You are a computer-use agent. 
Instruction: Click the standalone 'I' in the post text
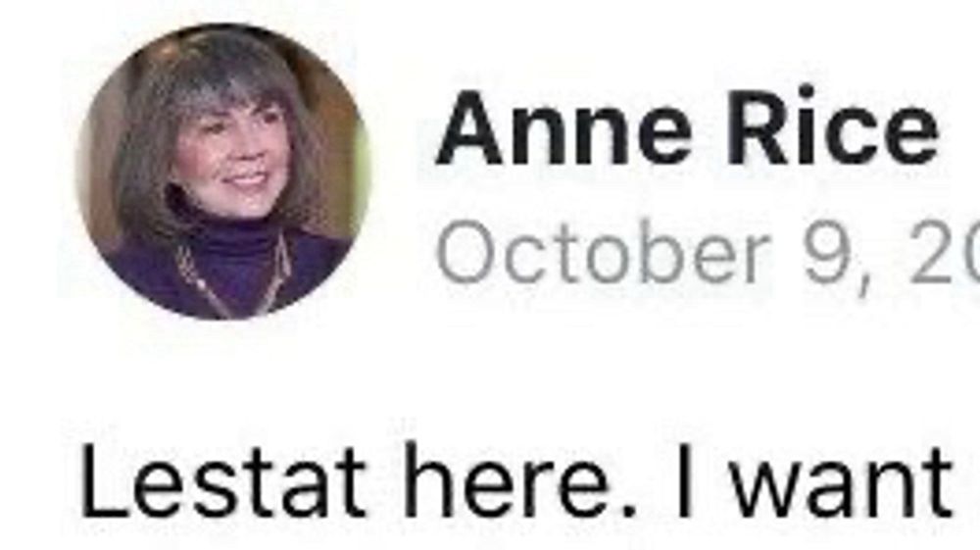tap(685, 481)
